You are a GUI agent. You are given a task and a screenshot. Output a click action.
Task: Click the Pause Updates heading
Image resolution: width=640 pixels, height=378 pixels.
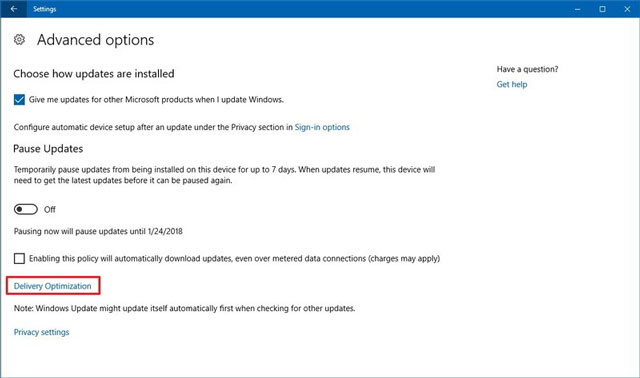point(48,149)
